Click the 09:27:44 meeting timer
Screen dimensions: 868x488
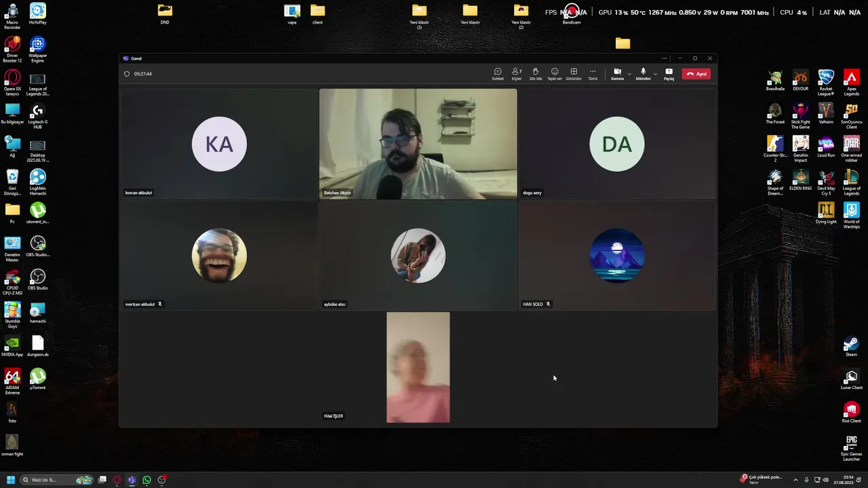143,74
